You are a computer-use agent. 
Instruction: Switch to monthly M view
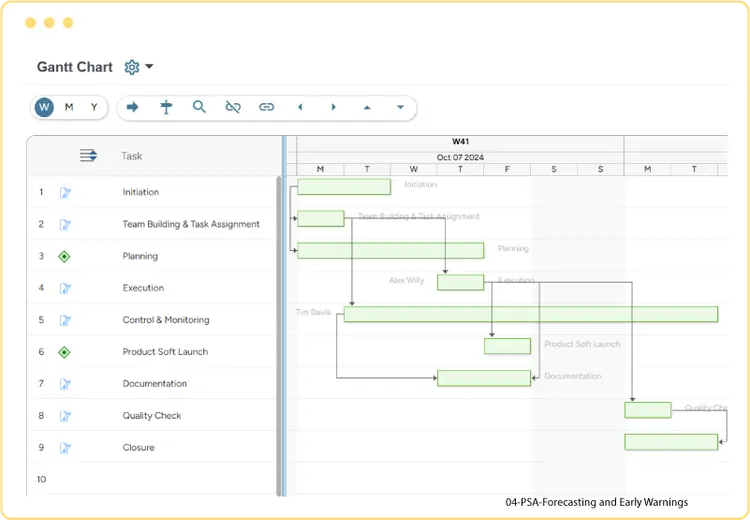69,107
